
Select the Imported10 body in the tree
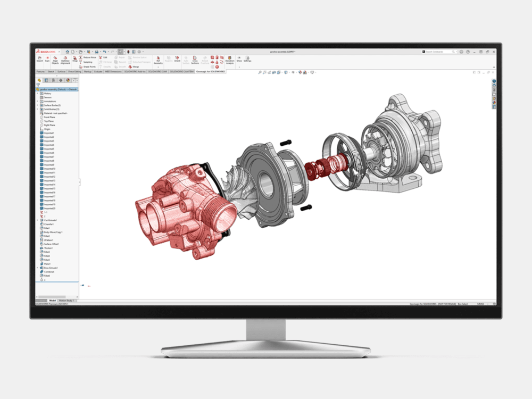pos(49,168)
